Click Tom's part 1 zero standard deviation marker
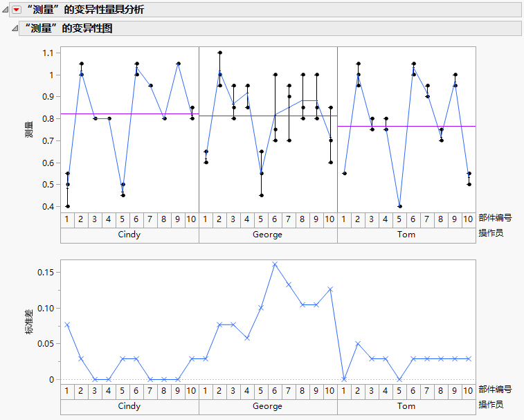Viewport: 524px width, 420px height. click(344, 380)
